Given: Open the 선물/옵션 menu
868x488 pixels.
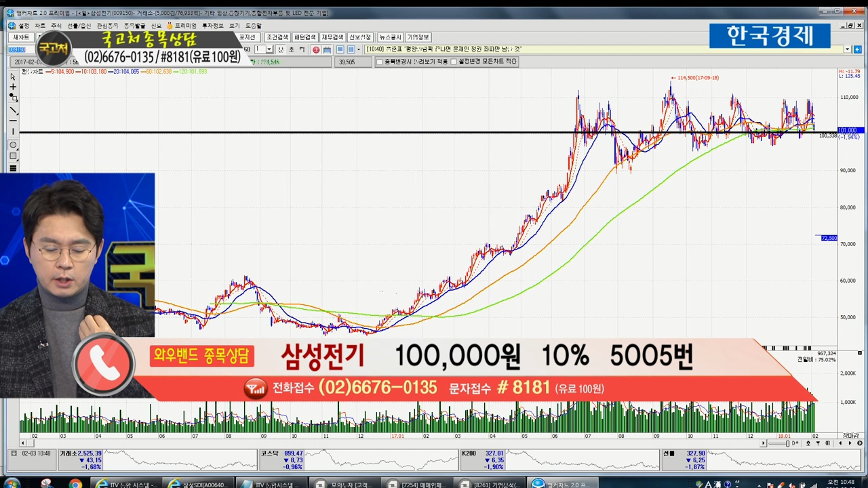Looking at the screenshot, I should pyautogui.click(x=79, y=26).
